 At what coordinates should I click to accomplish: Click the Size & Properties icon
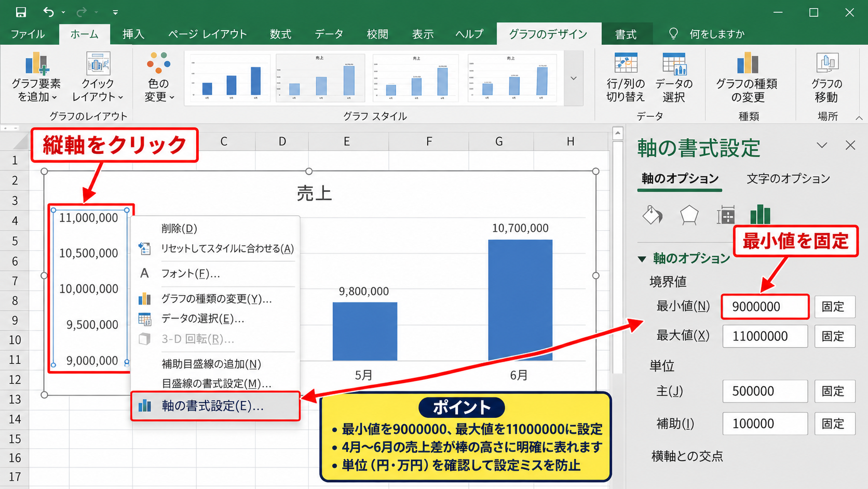(x=725, y=215)
